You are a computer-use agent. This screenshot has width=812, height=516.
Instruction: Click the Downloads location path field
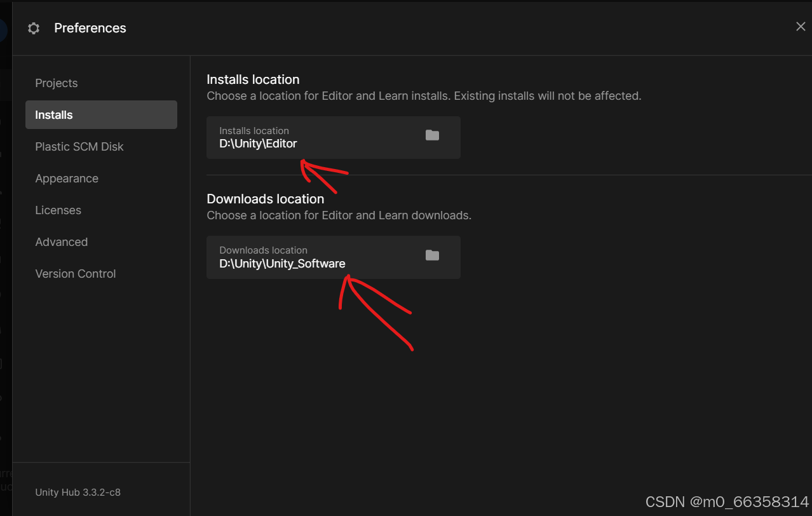[334, 257]
